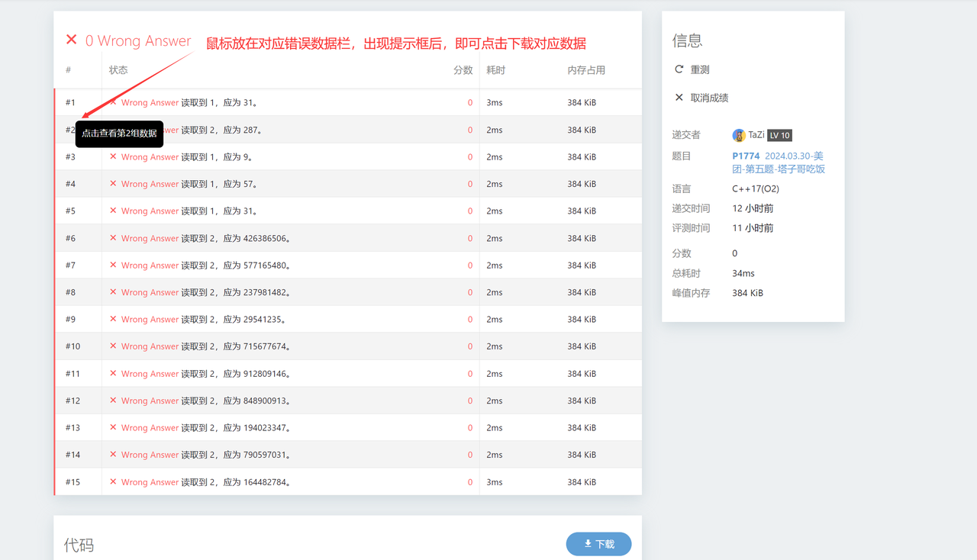Click the message 读取到 1，应为 57
This screenshot has width=977, height=560.
(x=219, y=184)
